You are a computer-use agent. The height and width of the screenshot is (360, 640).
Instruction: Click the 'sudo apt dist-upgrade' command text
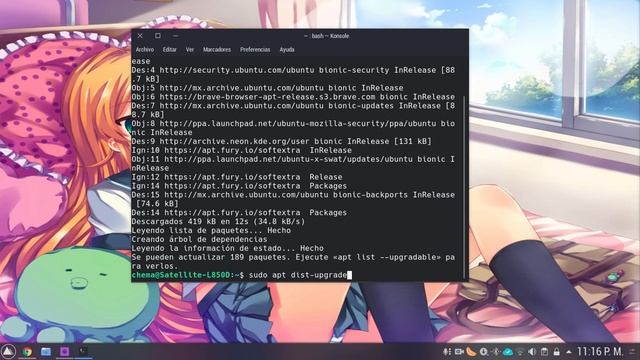pyautogui.click(x=298, y=275)
